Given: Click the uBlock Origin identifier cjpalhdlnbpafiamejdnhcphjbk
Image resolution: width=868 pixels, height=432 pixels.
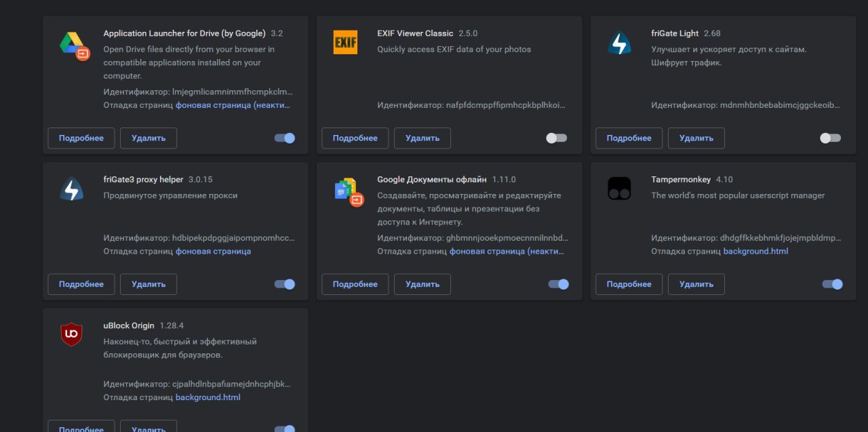Looking at the screenshot, I should click(x=232, y=385).
